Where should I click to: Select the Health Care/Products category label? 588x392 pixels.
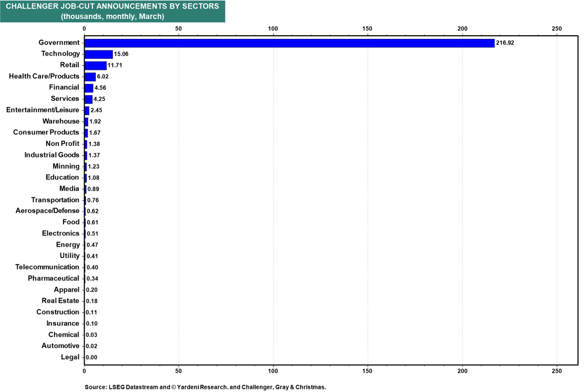click(x=44, y=76)
